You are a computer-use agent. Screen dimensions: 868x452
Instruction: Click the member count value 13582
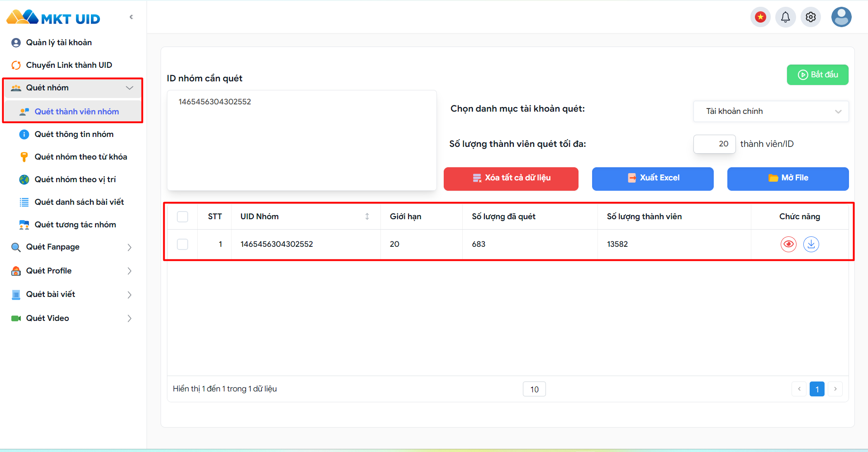pos(617,244)
